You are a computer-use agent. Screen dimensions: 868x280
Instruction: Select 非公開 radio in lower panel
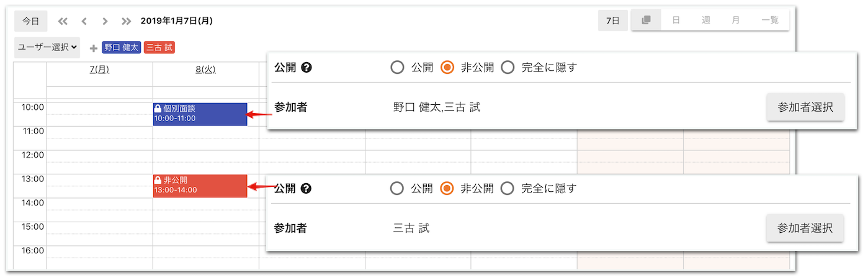point(447,188)
